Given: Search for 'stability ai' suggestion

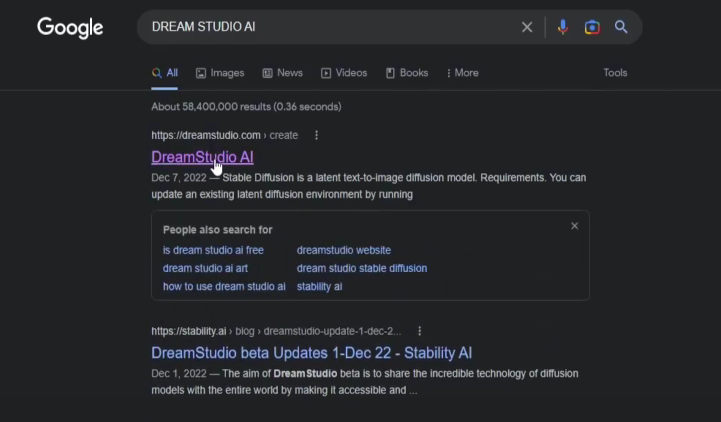Looking at the screenshot, I should [x=319, y=286].
